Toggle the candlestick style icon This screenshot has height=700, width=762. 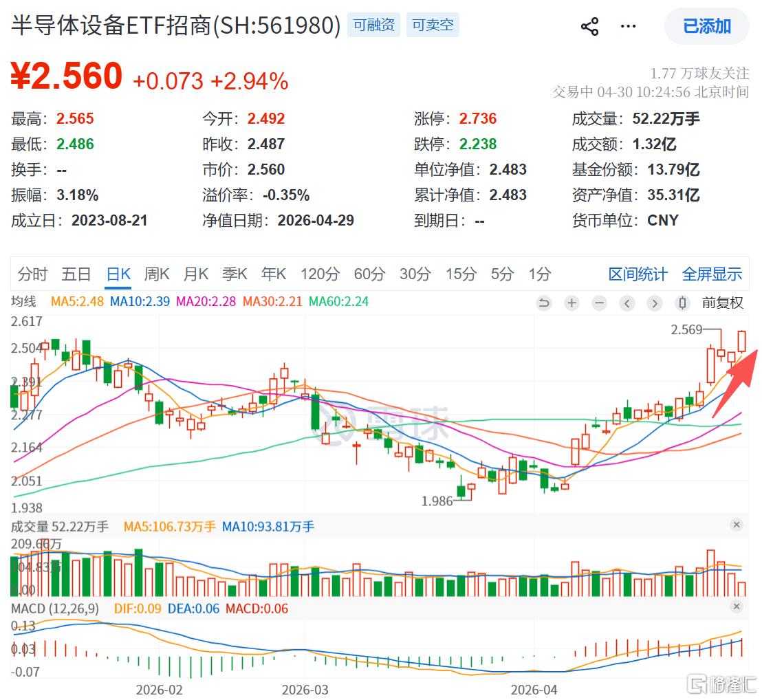pos(682,304)
